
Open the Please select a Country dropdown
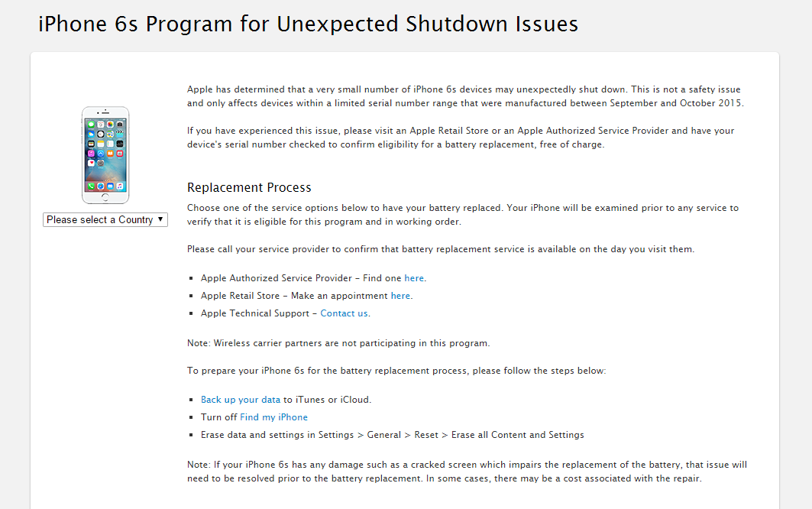tap(105, 220)
